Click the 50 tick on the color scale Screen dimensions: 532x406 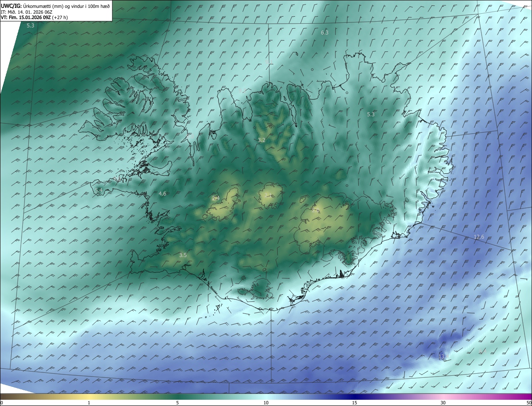tap(529, 403)
